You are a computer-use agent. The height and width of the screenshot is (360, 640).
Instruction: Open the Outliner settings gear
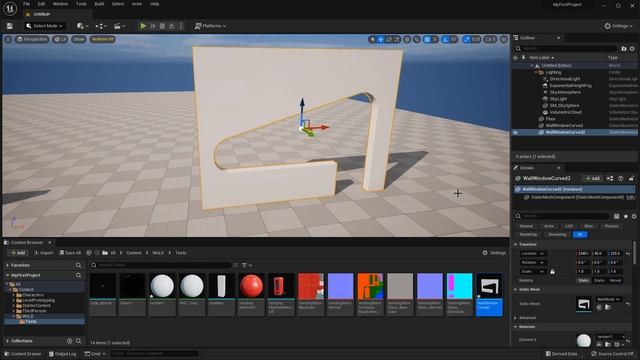(632, 49)
